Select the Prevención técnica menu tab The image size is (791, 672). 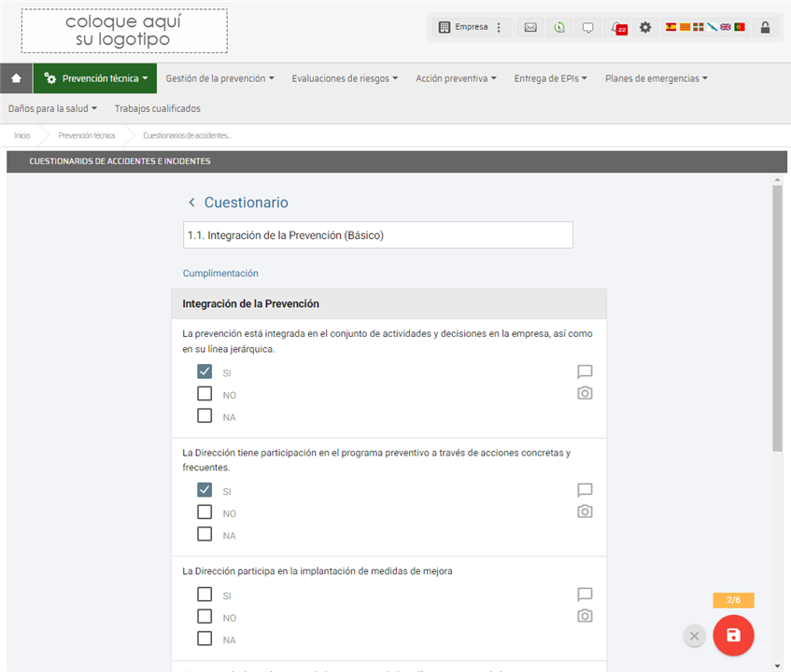click(95, 78)
